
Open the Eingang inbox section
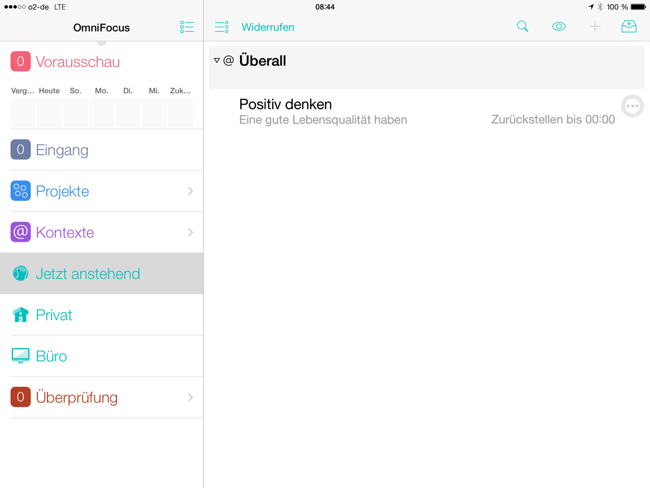coord(61,150)
